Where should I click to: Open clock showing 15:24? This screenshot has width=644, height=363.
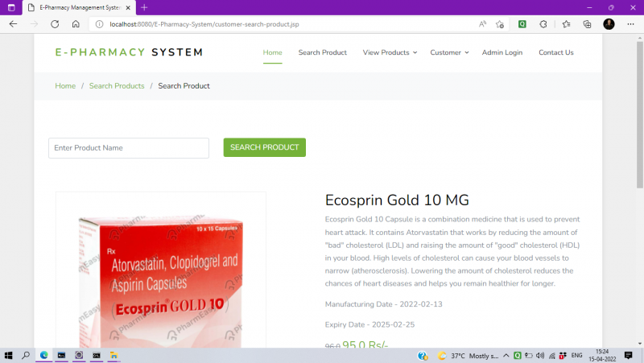pos(602,356)
